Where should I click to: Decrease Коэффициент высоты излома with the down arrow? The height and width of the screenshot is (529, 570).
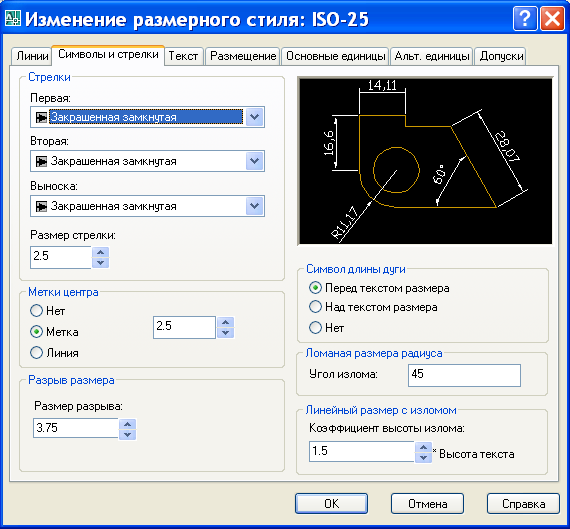(423, 457)
